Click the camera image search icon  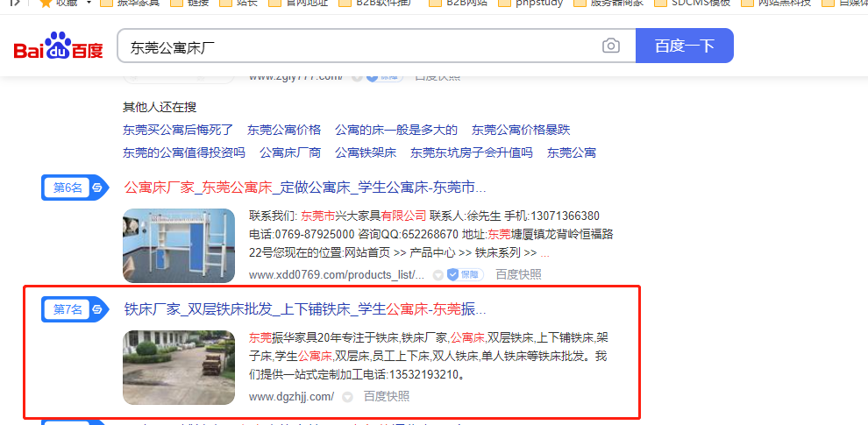(x=610, y=46)
